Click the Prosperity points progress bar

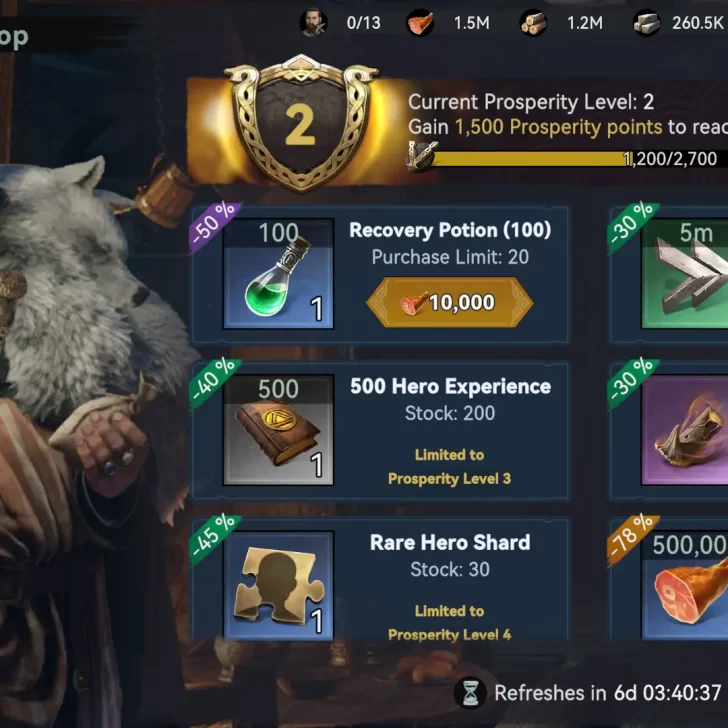[x=576, y=159]
